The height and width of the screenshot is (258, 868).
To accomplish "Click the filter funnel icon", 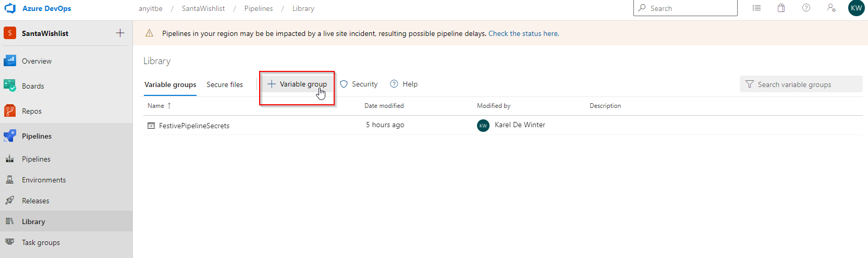I will (x=750, y=84).
